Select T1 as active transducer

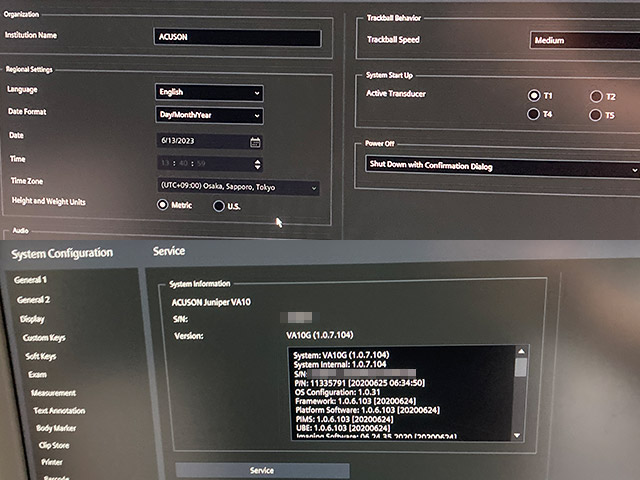(533, 96)
